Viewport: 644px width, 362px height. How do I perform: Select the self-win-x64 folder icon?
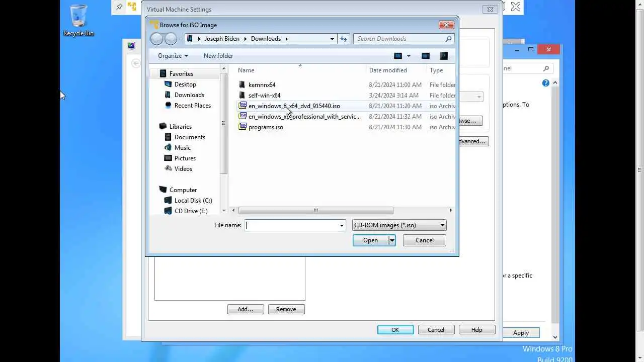pos(242,96)
